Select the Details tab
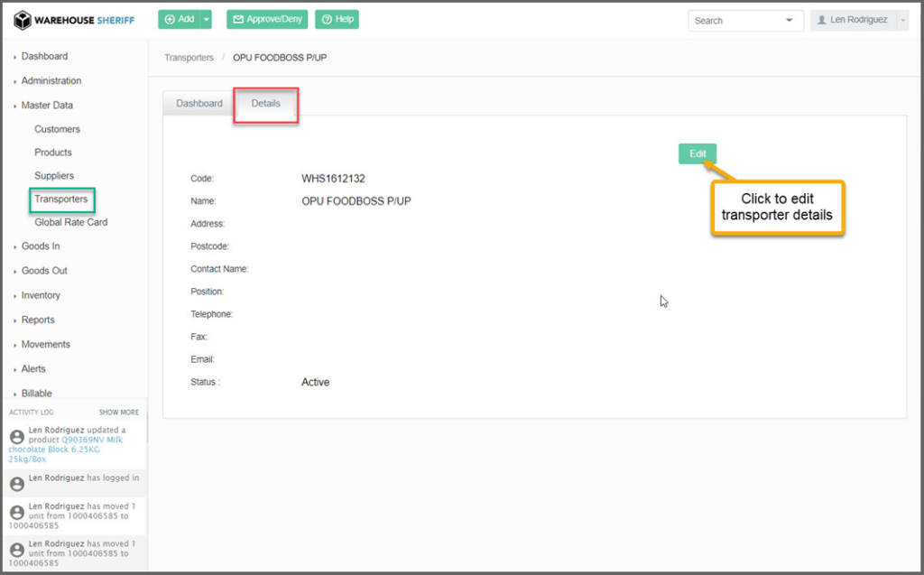 pyautogui.click(x=265, y=103)
